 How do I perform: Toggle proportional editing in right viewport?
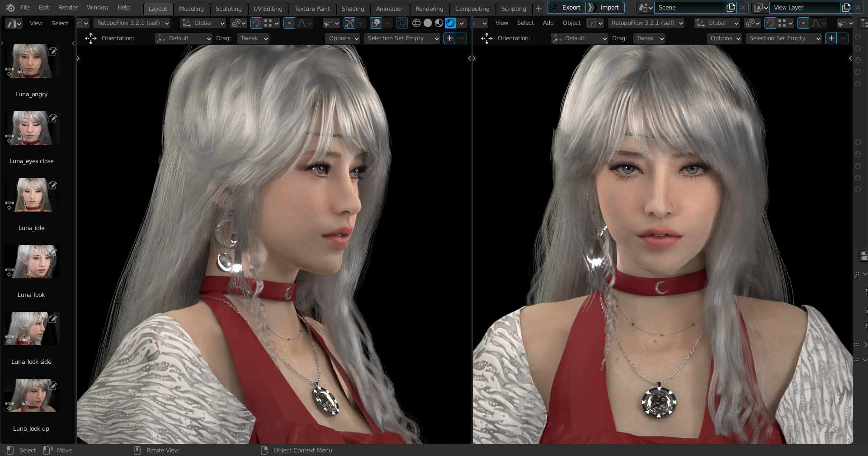pyautogui.click(x=803, y=23)
